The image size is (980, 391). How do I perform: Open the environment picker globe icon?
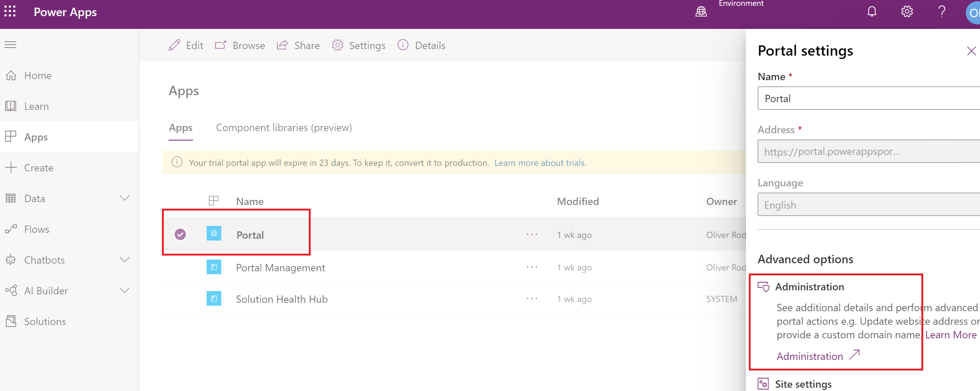pos(701,11)
